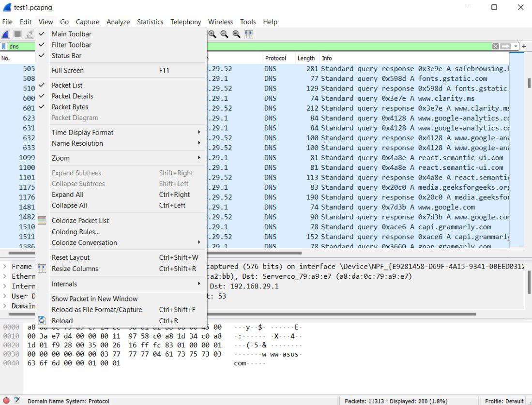Click the stop capture square icon
The image size is (532, 405).
(x=17, y=34)
